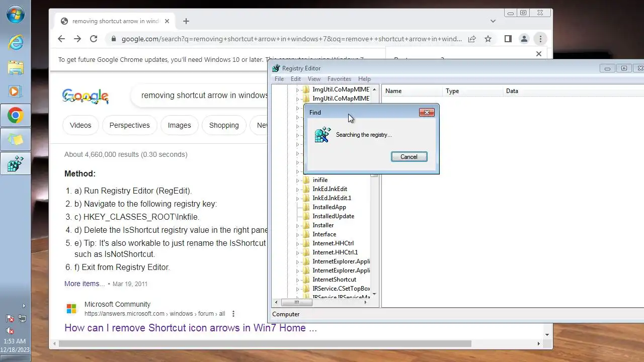The image size is (644, 362).
Task: Open Registry Editor Help menu
Action: (x=364, y=79)
